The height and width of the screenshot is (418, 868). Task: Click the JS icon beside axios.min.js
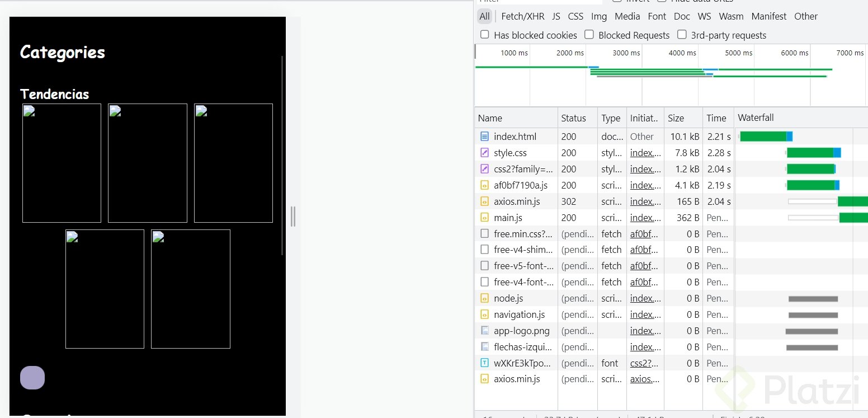coord(484,201)
